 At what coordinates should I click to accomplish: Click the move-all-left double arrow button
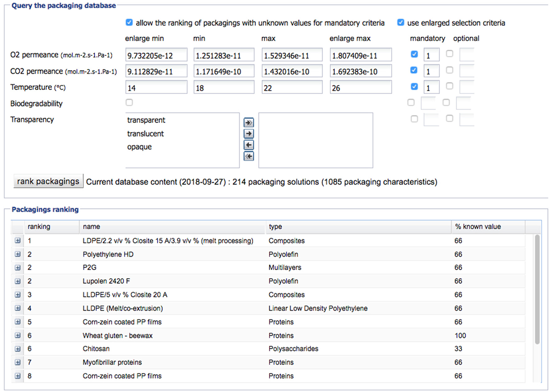[x=248, y=156]
